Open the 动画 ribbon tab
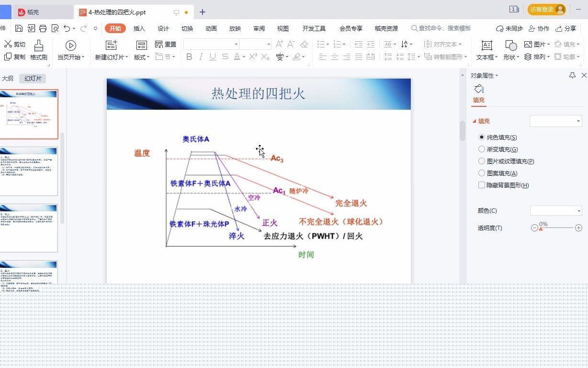This screenshot has height=368, width=588. coord(211,28)
